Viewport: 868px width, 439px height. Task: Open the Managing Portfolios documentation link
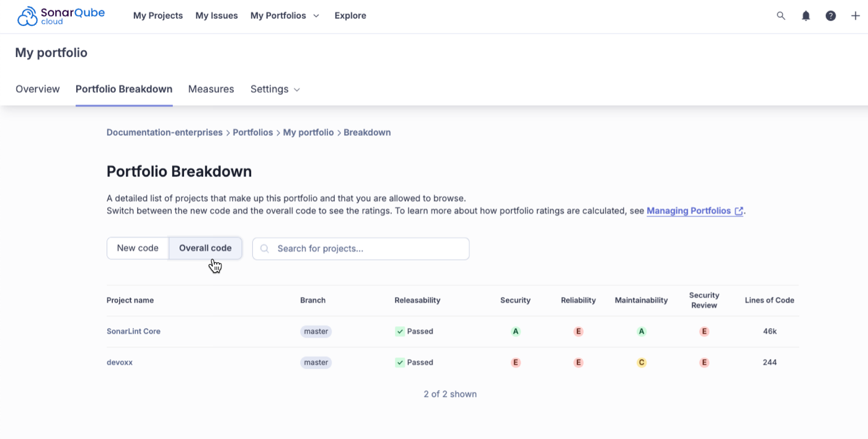689,211
